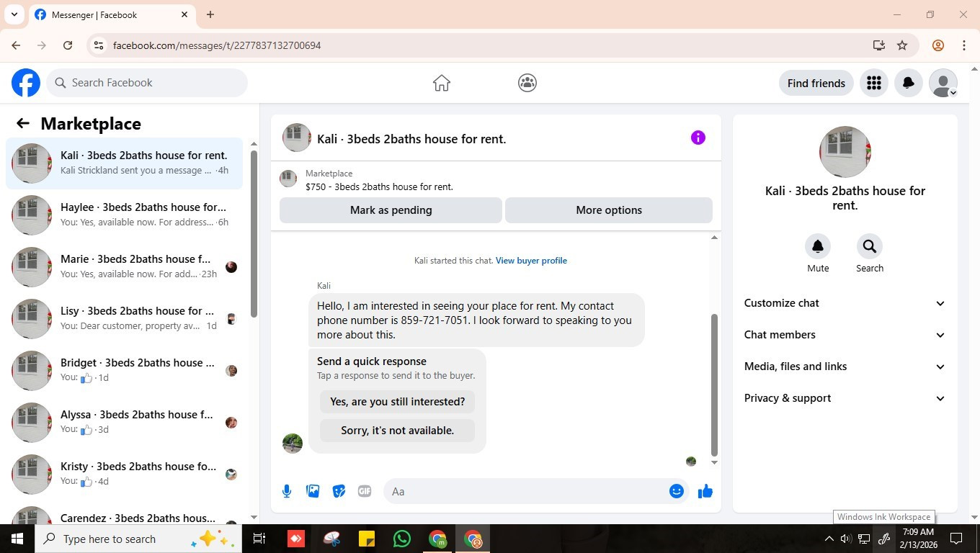Choose a sticker icon in composer
The height and width of the screenshot is (553, 980).
point(339,491)
